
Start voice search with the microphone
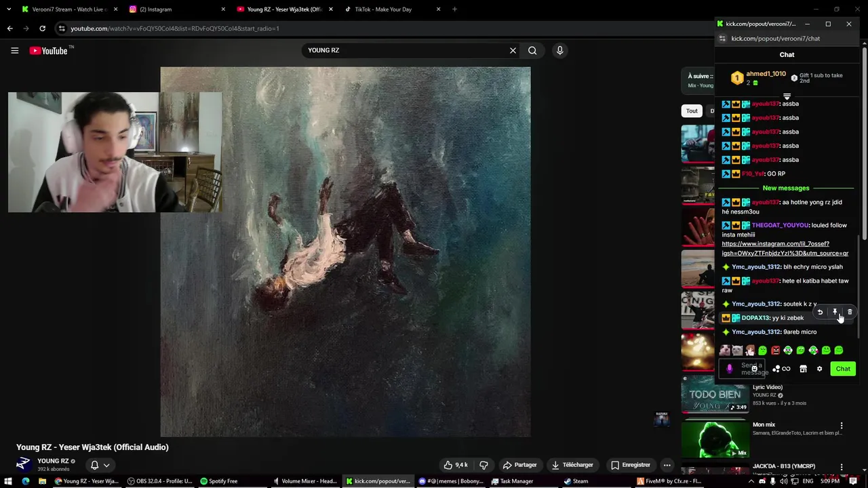pos(559,50)
